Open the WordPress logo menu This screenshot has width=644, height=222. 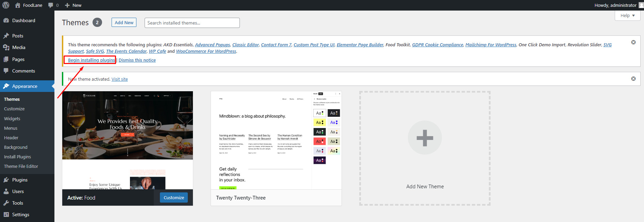pyautogui.click(x=6, y=5)
